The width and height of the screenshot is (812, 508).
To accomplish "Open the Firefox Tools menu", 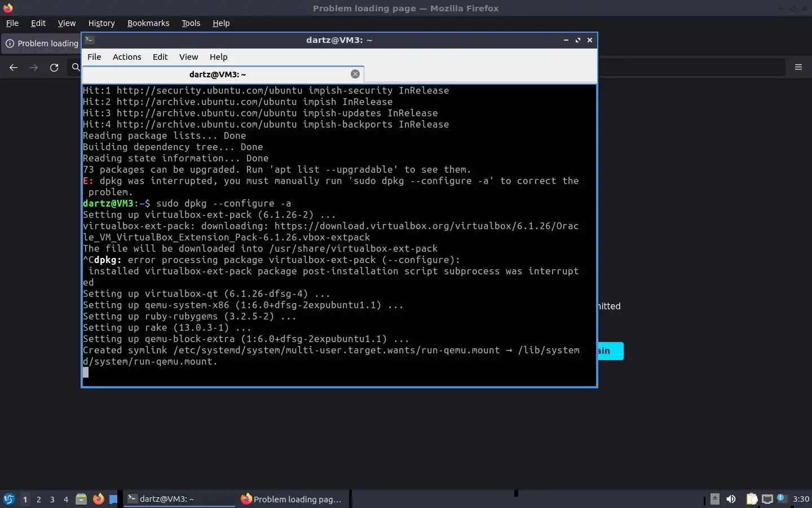I will coord(191,23).
